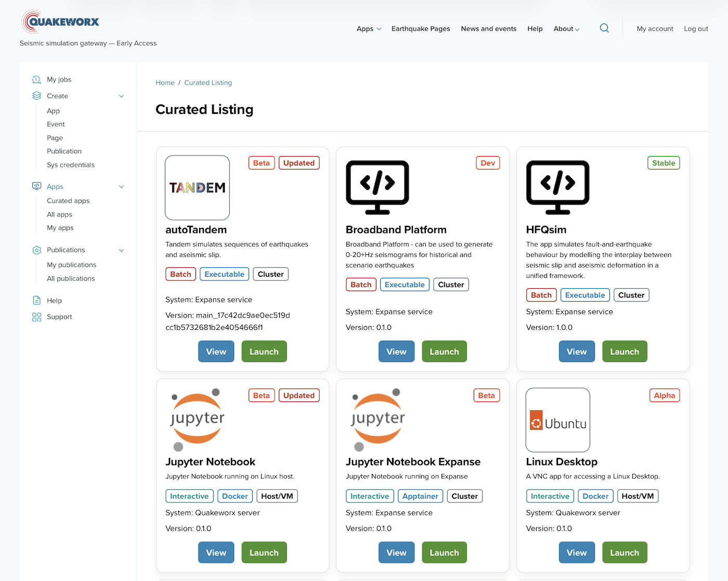The image size is (728, 581).
Task: Open the About dropdown menu
Action: [x=566, y=29]
